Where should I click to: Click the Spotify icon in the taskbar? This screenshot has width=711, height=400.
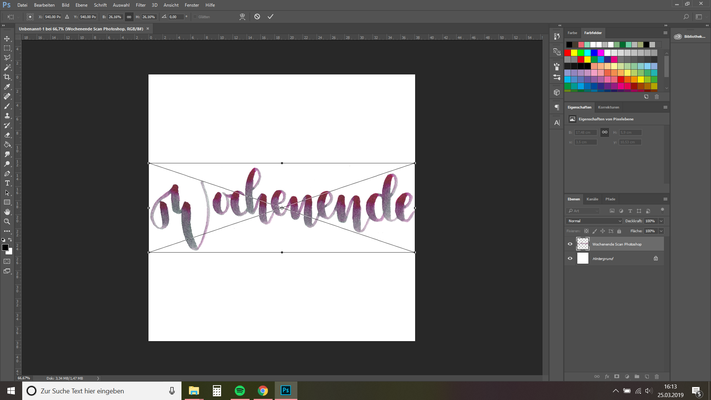(240, 390)
